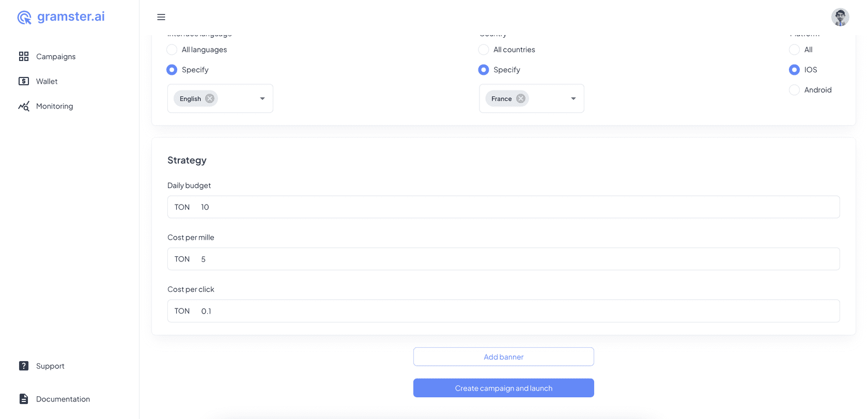Expand the country selection dropdown arrow
The height and width of the screenshot is (419, 868).
tap(574, 99)
